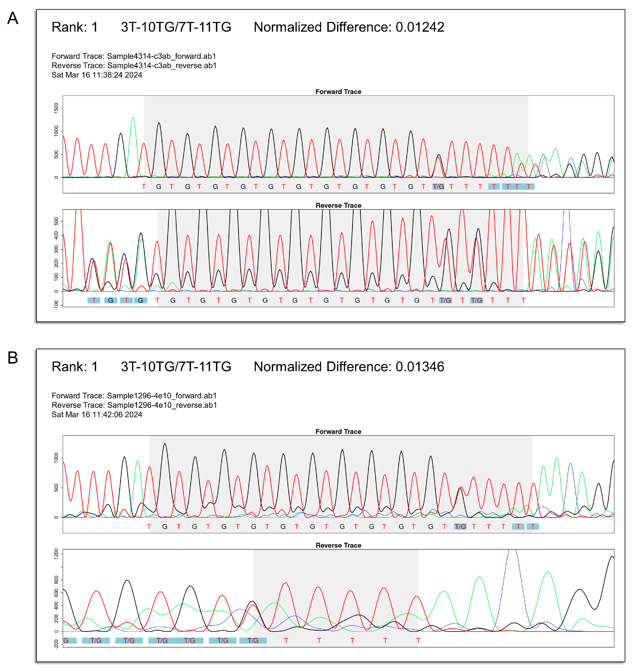Click highlighted T/G call in panel A forward trace
The image size is (636, 672).
pyautogui.click(x=438, y=187)
